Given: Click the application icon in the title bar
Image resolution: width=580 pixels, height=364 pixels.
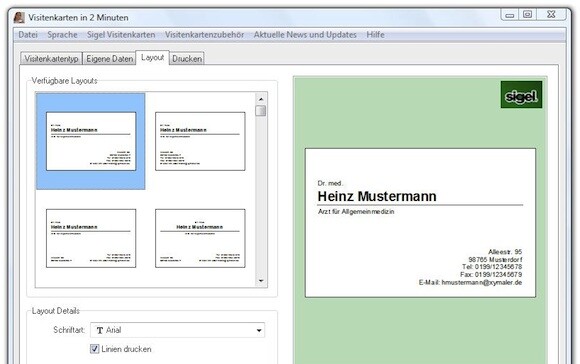Looking at the screenshot, I should tap(19, 17).
